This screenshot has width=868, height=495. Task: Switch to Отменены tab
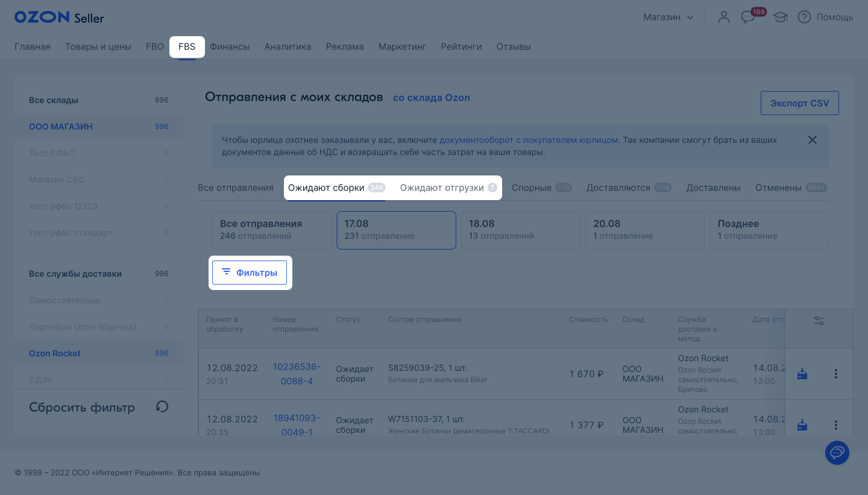(791, 188)
